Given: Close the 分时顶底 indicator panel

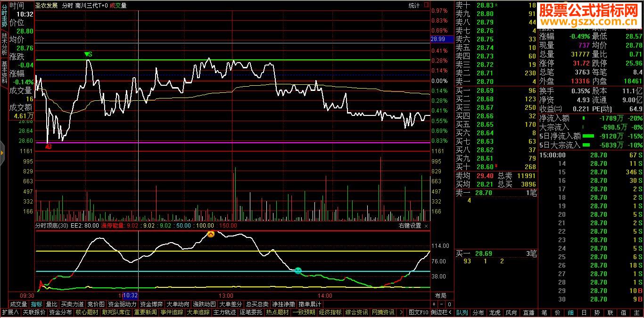Looking at the screenshot, I should point(426,226).
